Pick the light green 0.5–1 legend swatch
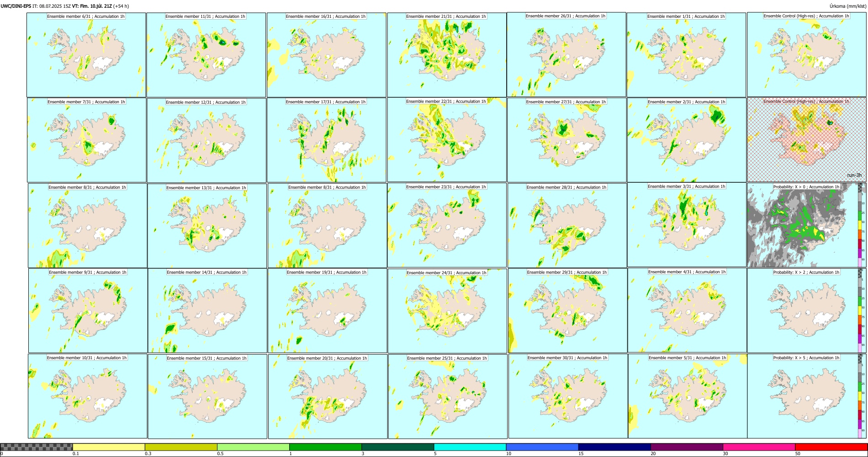 (x=253, y=447)
